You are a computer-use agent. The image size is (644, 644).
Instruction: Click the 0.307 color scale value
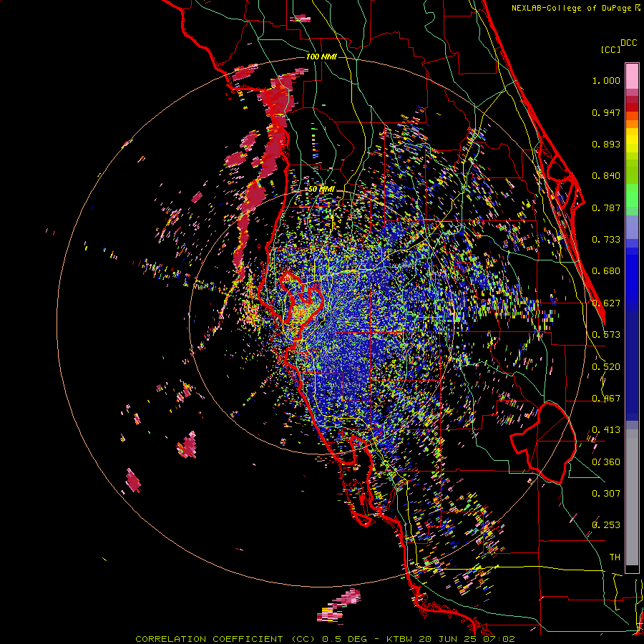606,494
